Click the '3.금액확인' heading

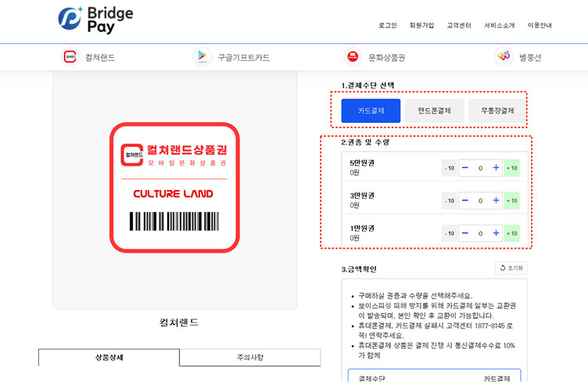pyautogui.click(x=358, y=269)
